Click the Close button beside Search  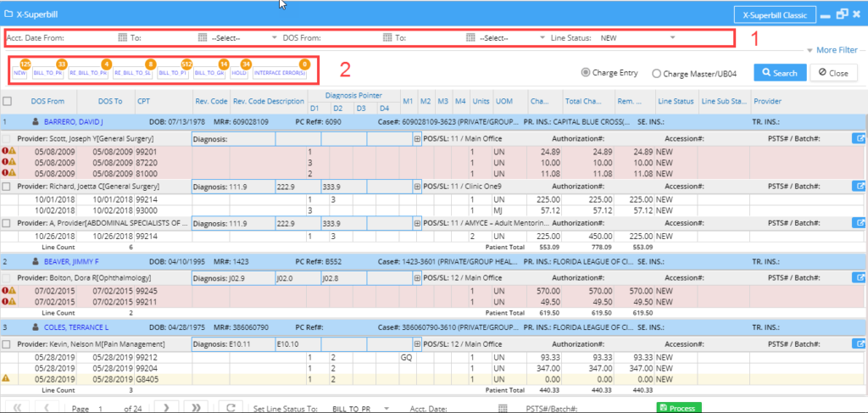tap(834, 73)
